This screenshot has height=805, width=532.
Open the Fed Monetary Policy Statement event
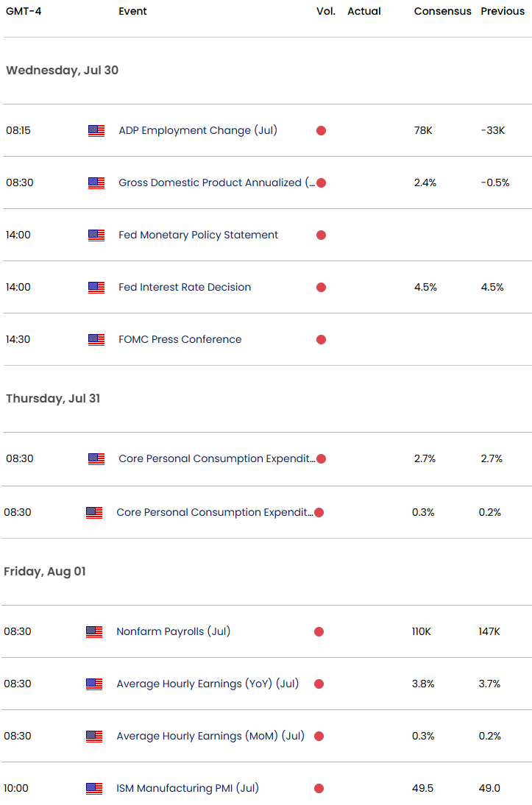pos(198,235)
